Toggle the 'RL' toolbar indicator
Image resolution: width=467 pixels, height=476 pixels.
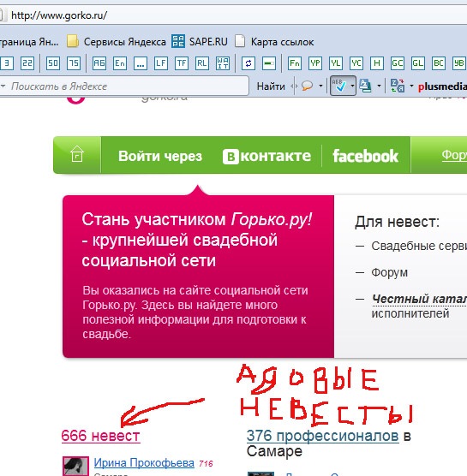pos(202,63)
